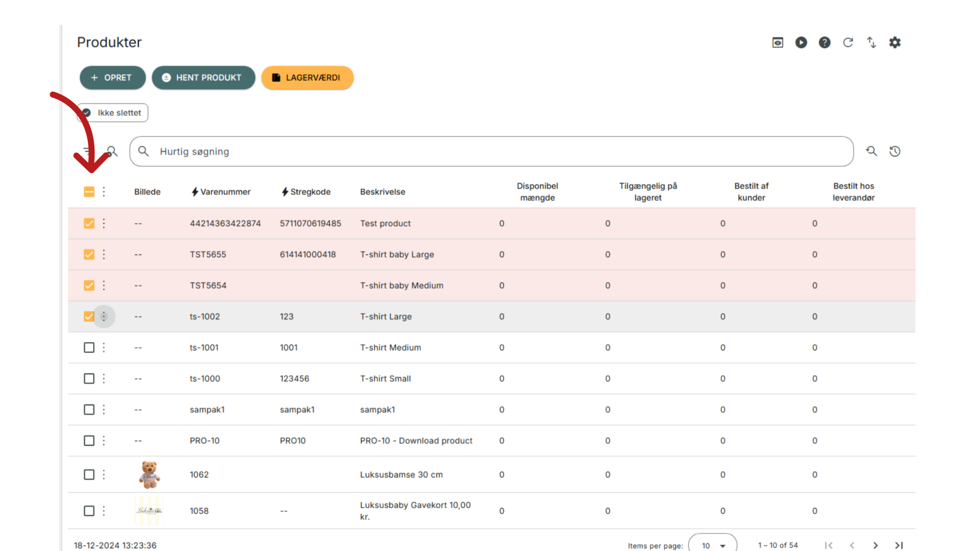The image size is (980, 551).
Task: Uncheck the T-shirt baby Large checkbox
Action: click(89, 255)
